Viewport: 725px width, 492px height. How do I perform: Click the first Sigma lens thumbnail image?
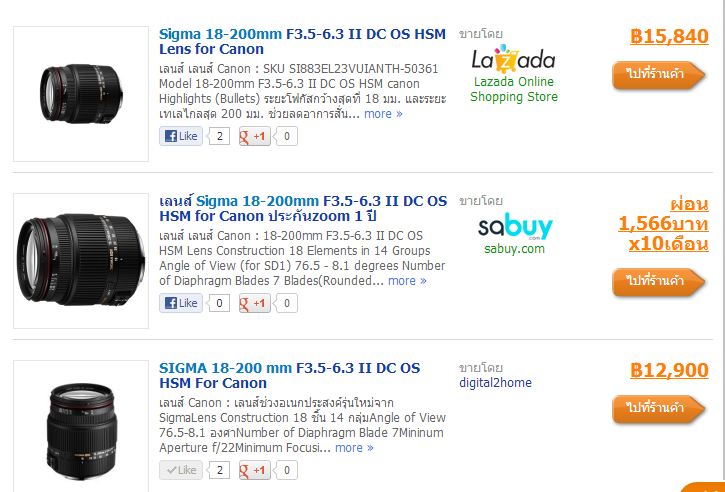(x=81, y=94)
